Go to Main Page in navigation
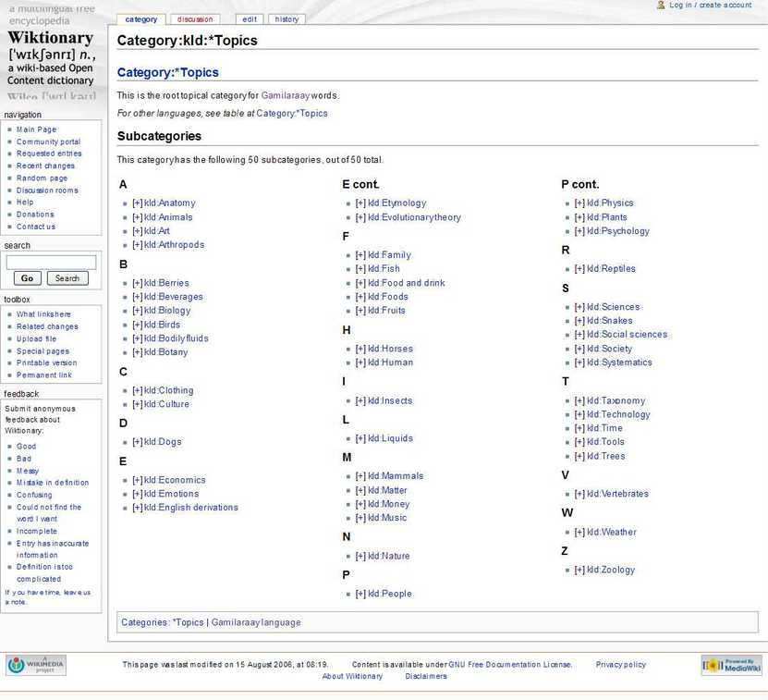The width and height of the screenshot is (768, 700). click(36, 129)
